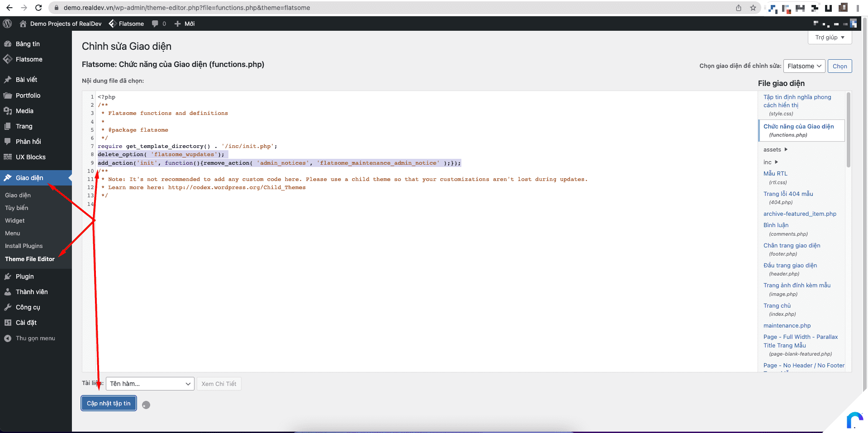
Task: Click the Cài đặt settings icon
Action: coord(8,323)
